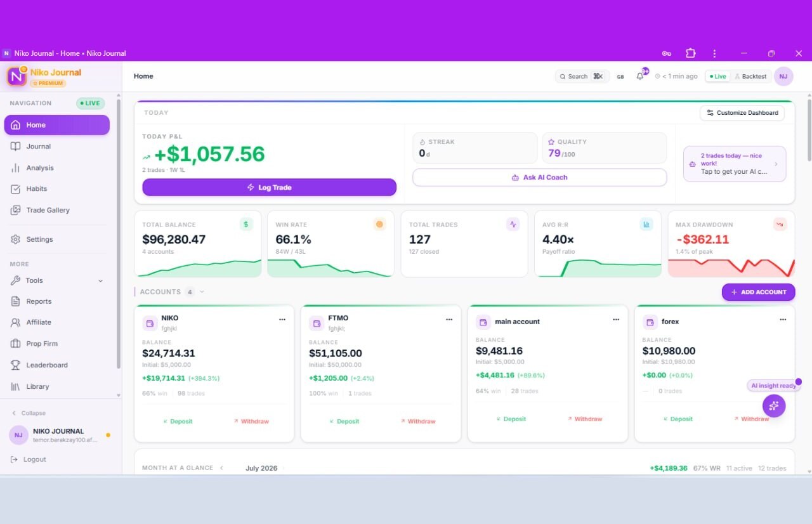
Task: Deposit into the NIKO account
Action: [178, 421]
